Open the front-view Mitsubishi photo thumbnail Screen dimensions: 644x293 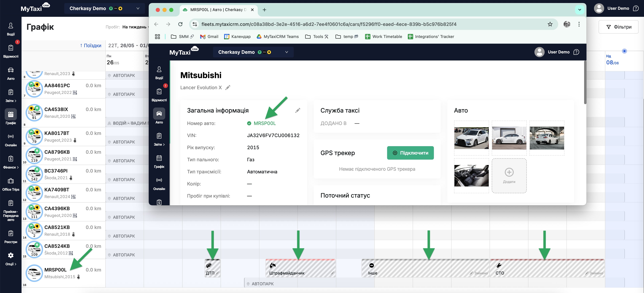[471, 138]
